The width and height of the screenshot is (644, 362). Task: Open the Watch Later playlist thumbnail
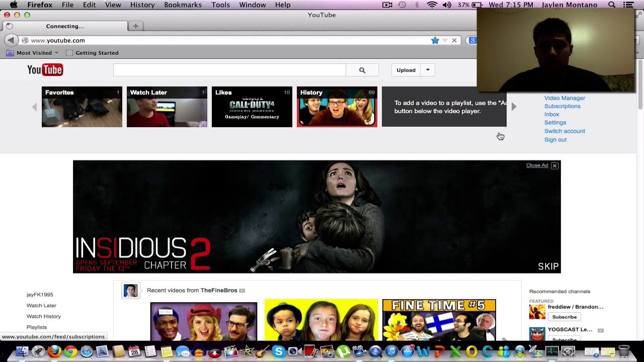(167, 107)
